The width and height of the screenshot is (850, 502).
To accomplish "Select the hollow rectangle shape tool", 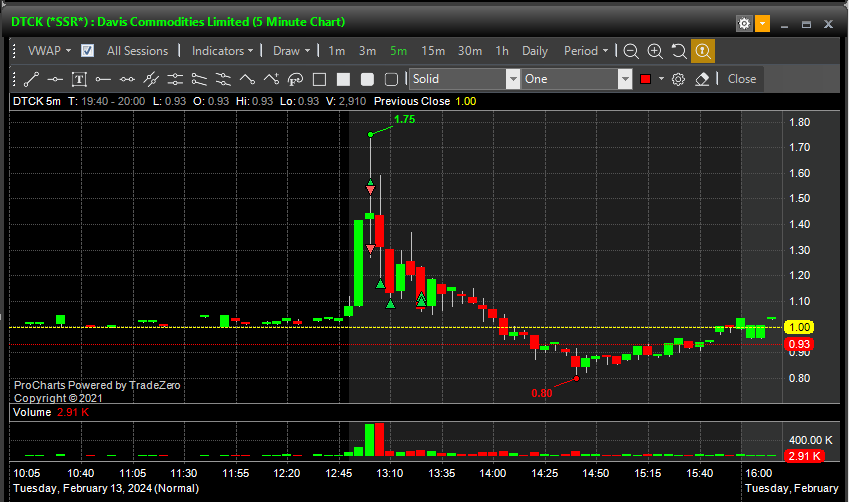I will coord(319,79).
